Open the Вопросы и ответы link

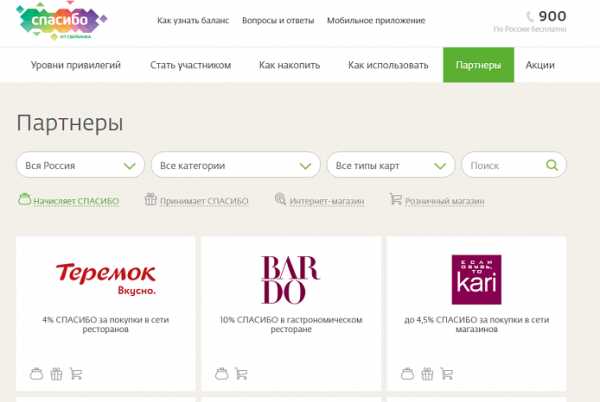click(278, 20)
